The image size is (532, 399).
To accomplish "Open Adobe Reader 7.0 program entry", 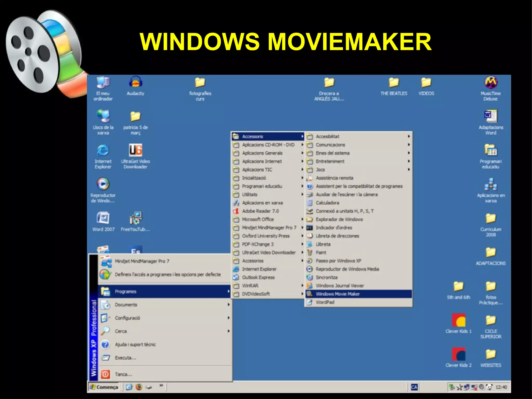I will click(268, 211).
